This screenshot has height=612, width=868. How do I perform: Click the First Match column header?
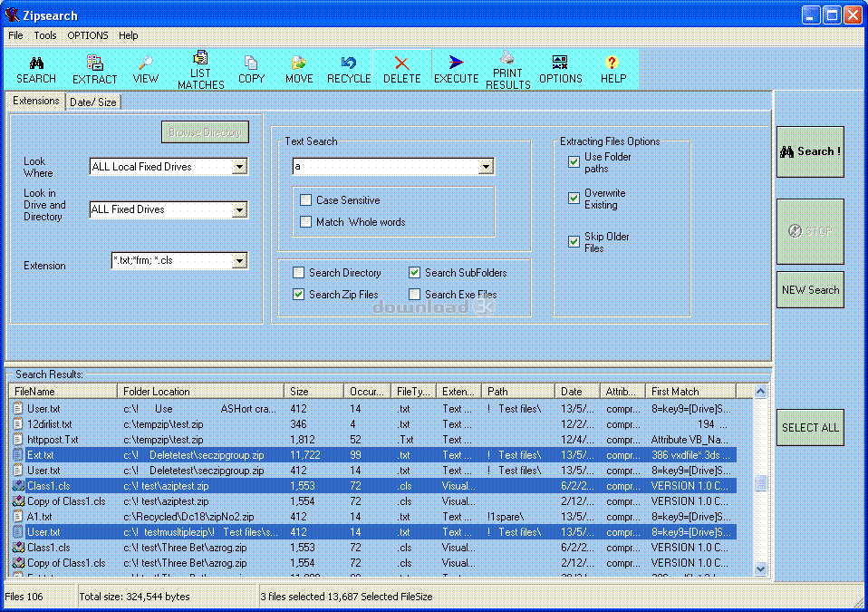[x=690, y=391]
